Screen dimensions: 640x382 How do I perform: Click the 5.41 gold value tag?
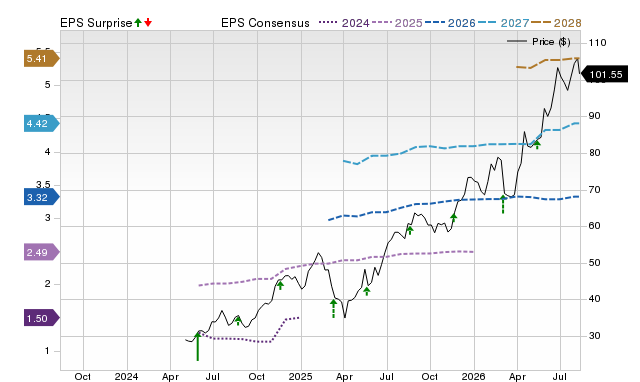42,59
